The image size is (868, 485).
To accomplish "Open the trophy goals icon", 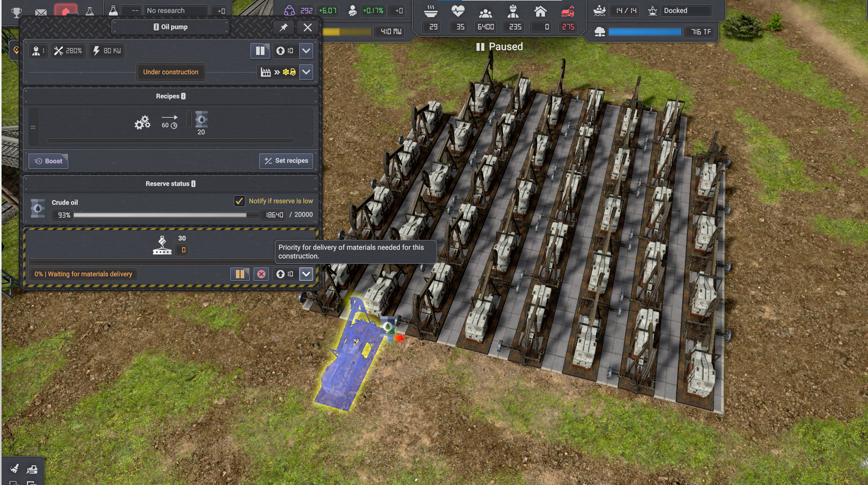I will tap(17, 12).
